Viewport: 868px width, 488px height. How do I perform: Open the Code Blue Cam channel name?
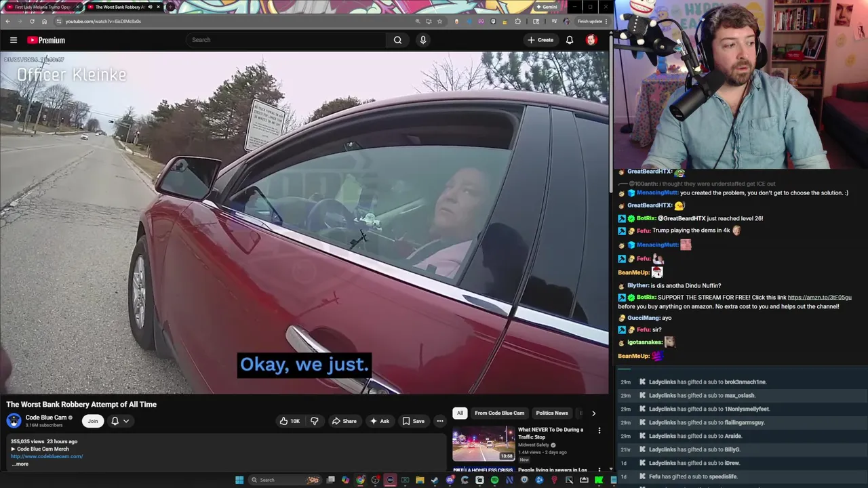pos(46,418)
